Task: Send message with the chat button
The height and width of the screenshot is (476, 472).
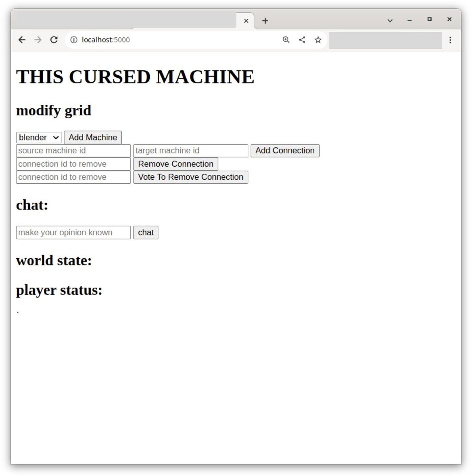Action: (146, 232)
